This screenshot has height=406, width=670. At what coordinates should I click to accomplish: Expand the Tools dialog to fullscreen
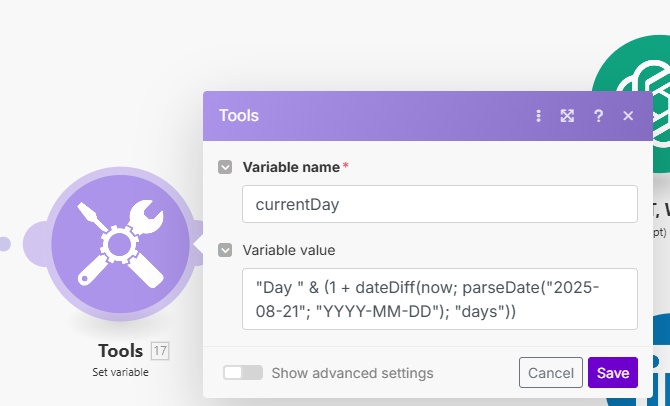[x=567, y=116]
